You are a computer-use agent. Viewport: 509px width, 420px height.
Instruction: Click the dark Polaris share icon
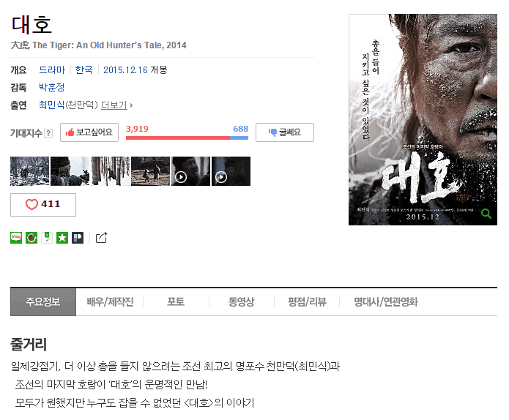click(78, 238)
